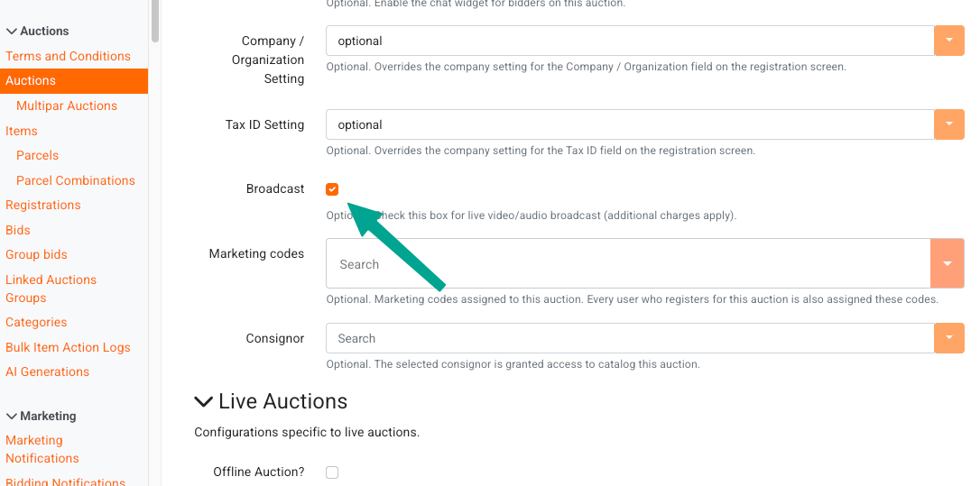Viewport: 980px width, 486px height.
Task: Go to Multipar Auctions
Action: pos(67,105)
